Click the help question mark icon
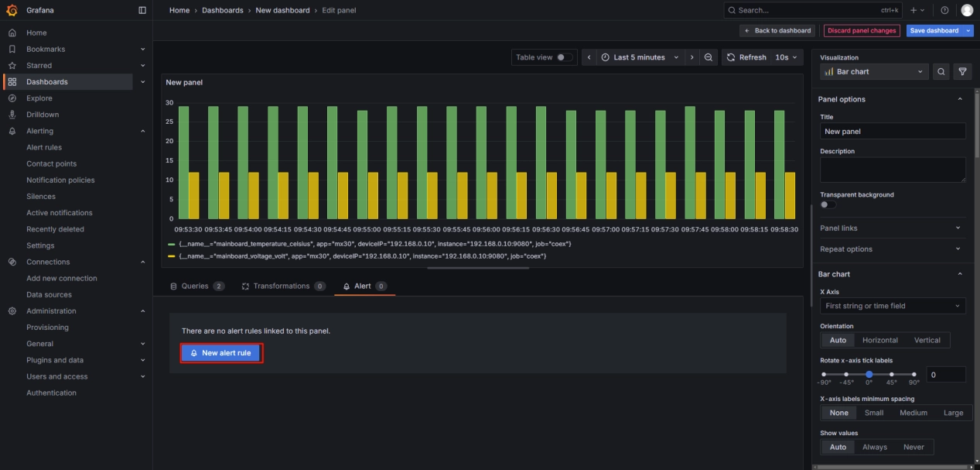This screenshot has height=470, width=980. click(x=944, y=10)
